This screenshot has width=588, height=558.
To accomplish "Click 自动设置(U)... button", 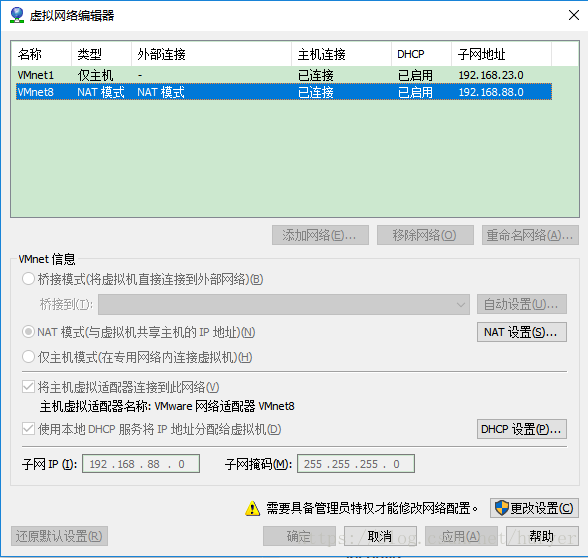I will [522, 304].
